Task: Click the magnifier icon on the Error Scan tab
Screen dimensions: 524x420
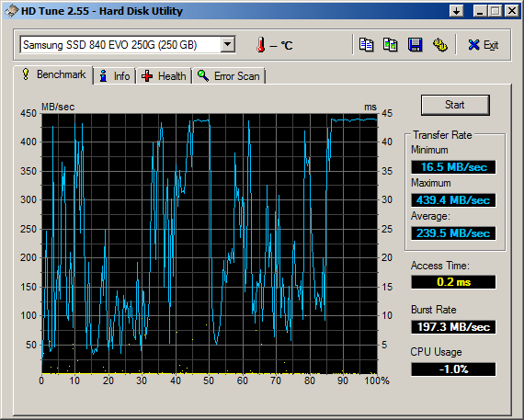Action: coord(203,75)
